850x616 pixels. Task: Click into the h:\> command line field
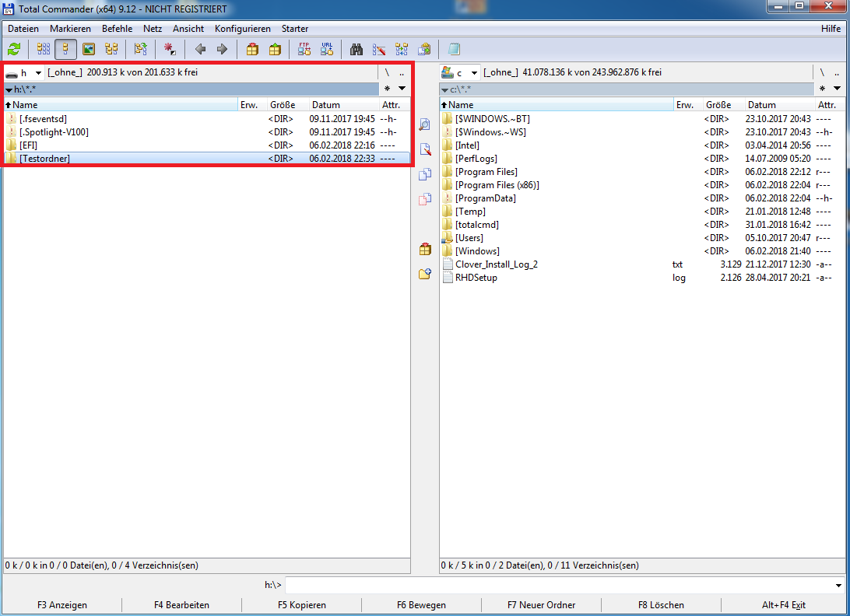point(560,585)
